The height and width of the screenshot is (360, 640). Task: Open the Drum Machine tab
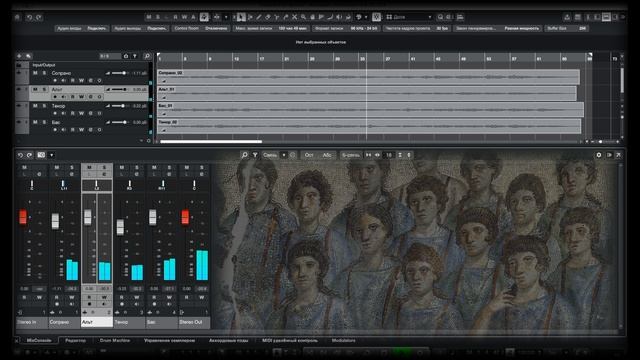pyautogui.click(x=115, y=340)
